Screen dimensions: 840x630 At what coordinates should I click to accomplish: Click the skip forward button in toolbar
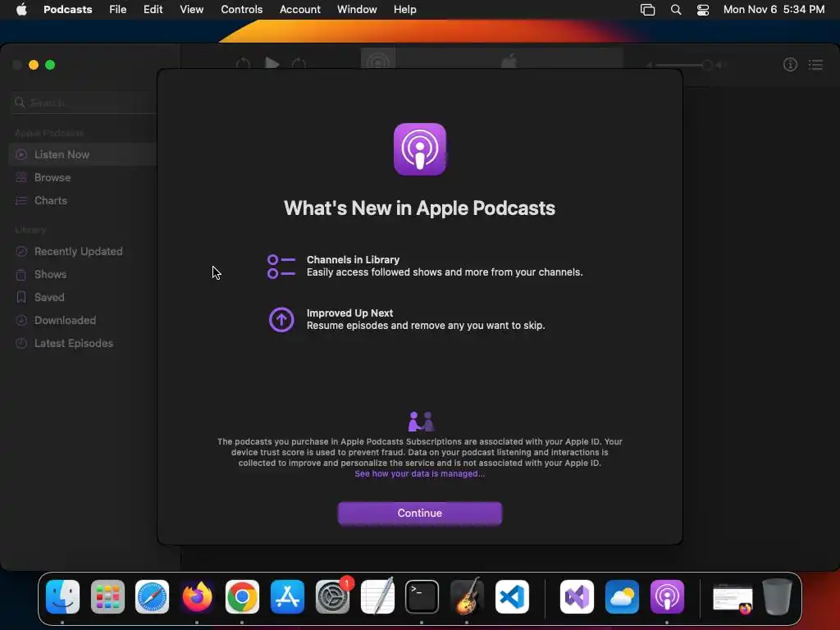299,64
